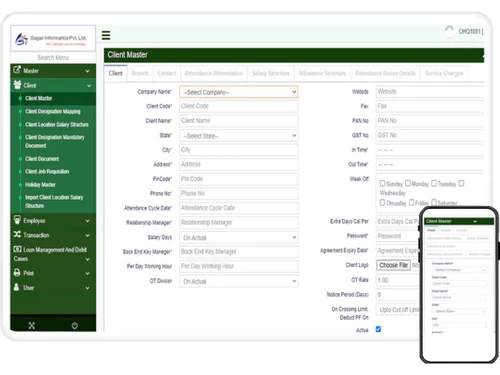The height and width of the screenshot is (375, 500).
Task: Select the Client group icon in sidebar
Action: pos(17,85)
